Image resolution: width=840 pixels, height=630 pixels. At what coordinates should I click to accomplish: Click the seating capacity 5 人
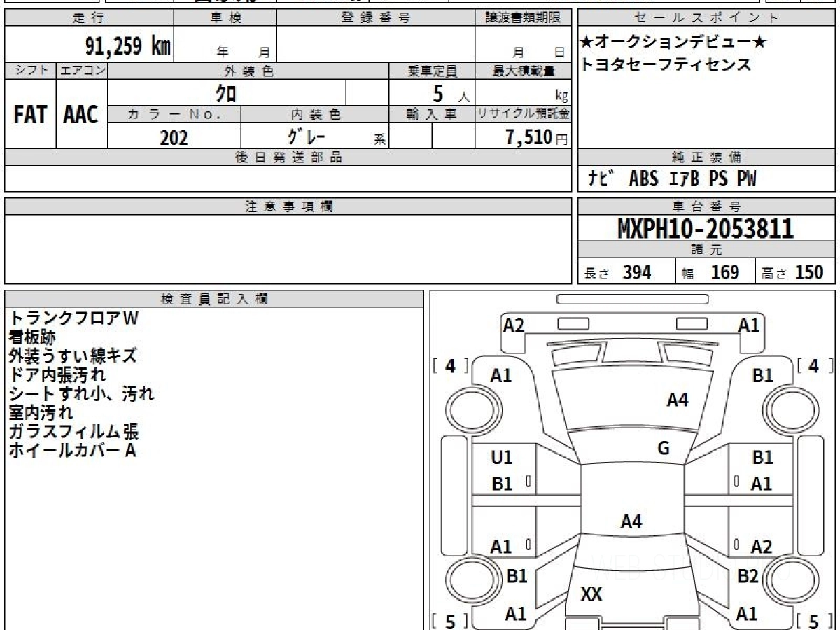[451, 93]
